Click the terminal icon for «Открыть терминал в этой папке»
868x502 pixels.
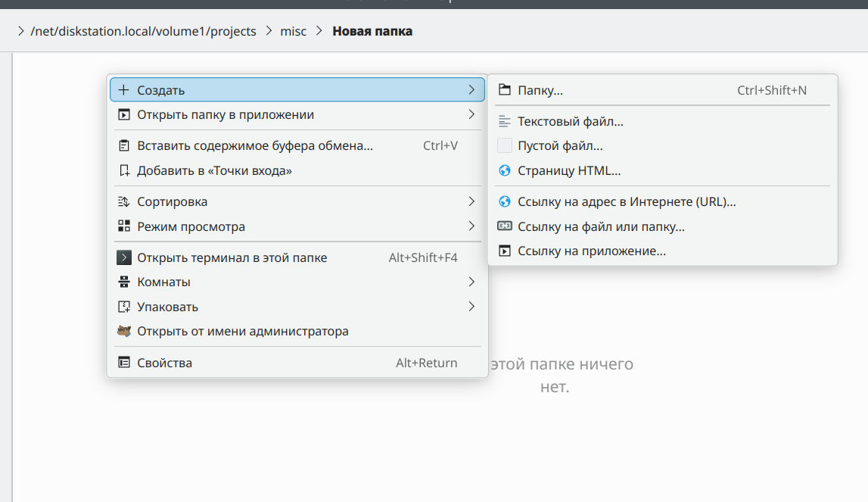click(x=124, y=257)
